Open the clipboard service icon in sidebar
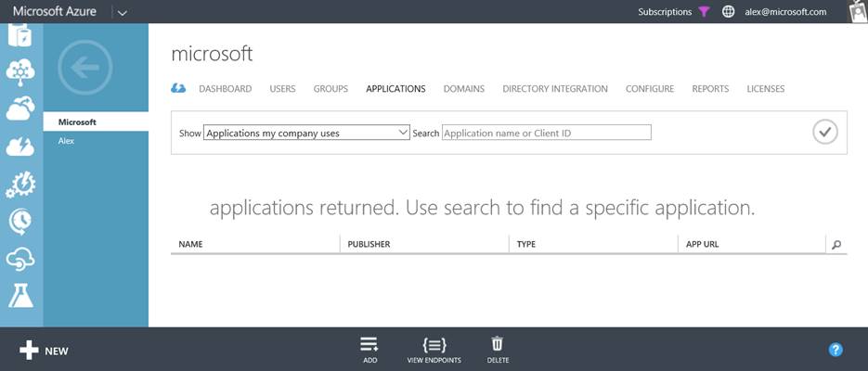 click(20, 35)
